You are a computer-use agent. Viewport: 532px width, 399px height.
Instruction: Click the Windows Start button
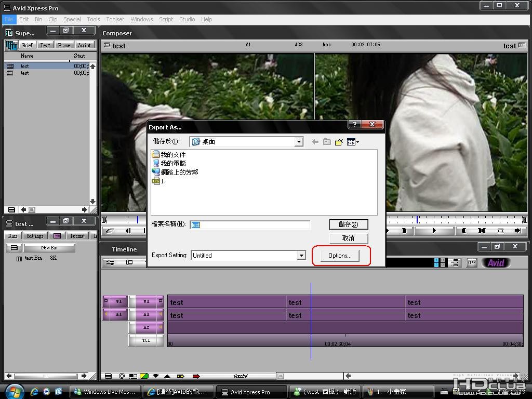pos(14,392)
